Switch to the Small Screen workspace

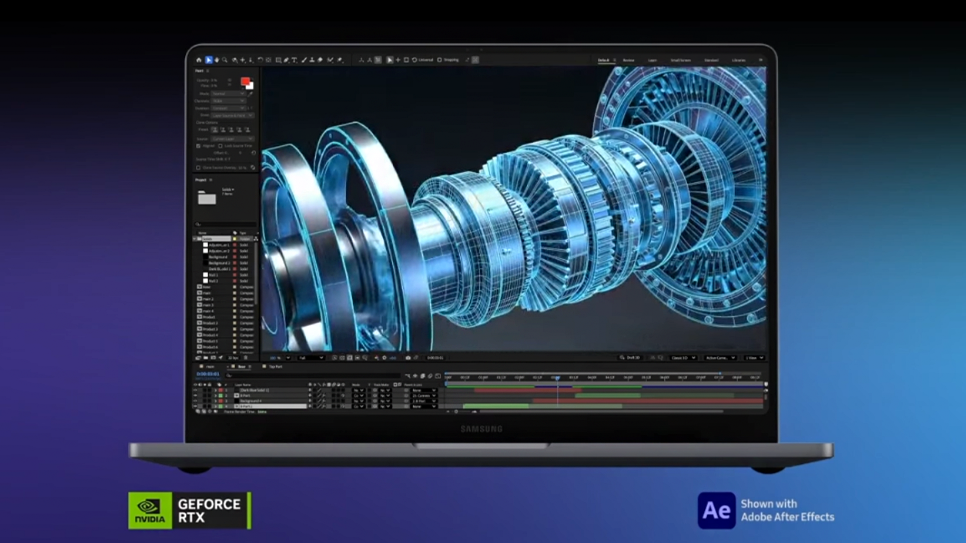(x=681, y=60)
